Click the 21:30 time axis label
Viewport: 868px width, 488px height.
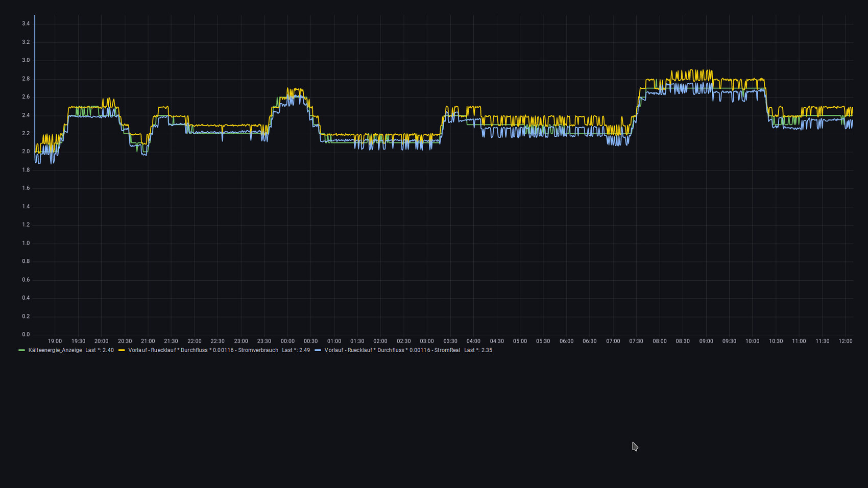point(171,341)
